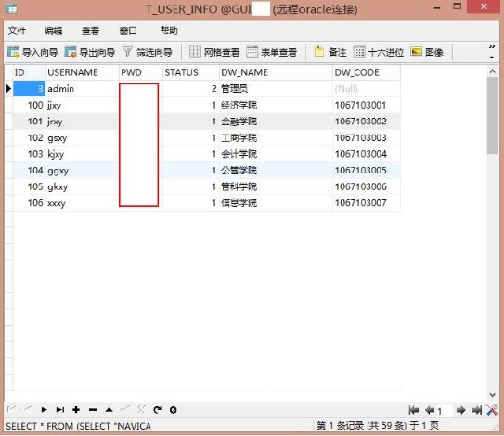The image size is (504, 436).
Task: Add a new record with plus button
Action: pyautogui.click(x=76, y=410)
